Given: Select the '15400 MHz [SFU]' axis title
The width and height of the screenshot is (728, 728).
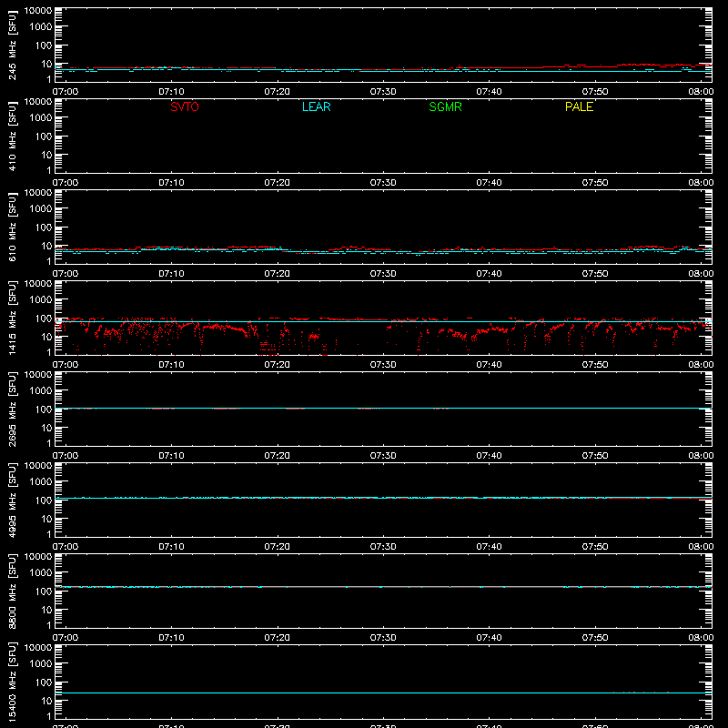Looking at the screenshot, I should (x=13, y=682).
